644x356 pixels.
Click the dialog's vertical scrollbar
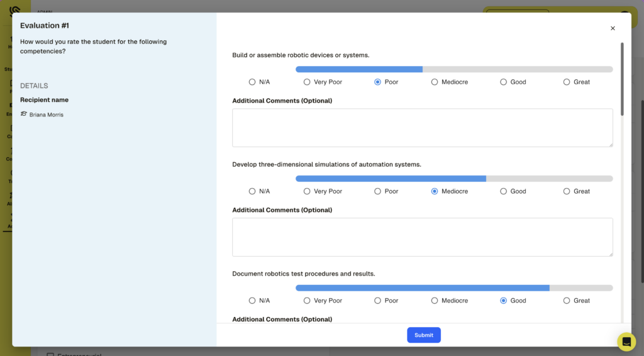[x=622, y=79]
